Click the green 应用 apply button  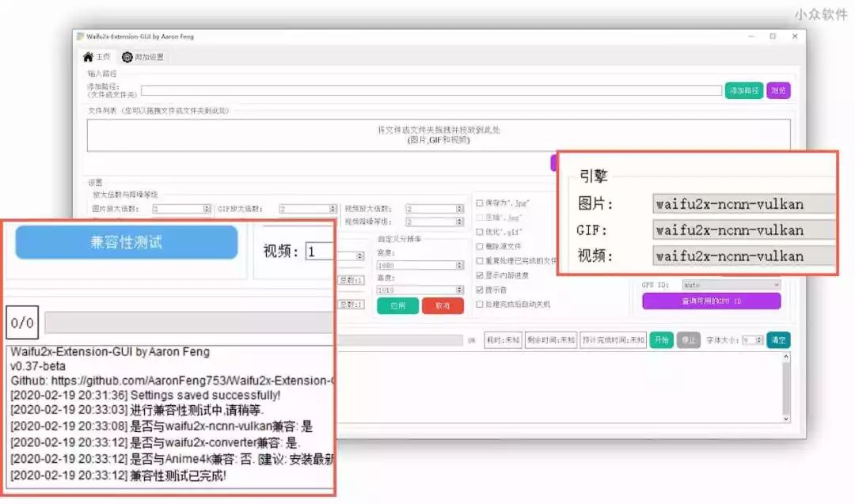pyautogui.click(x=397, y=305)
